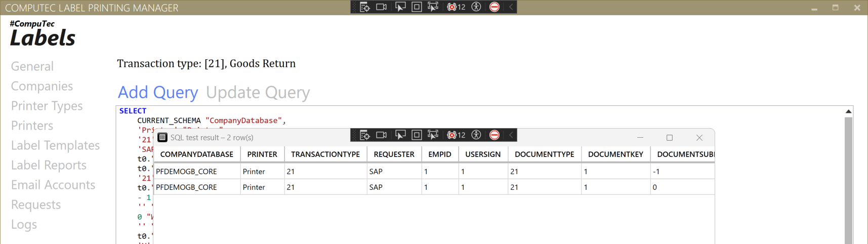868x244 pixels.
Task: Click SAP requester cell in first row
Action: [x=394, y=171]
